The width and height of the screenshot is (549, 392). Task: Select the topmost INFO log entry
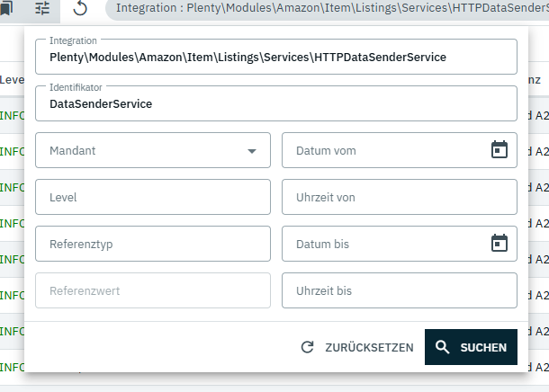click(x=11, y=115)
